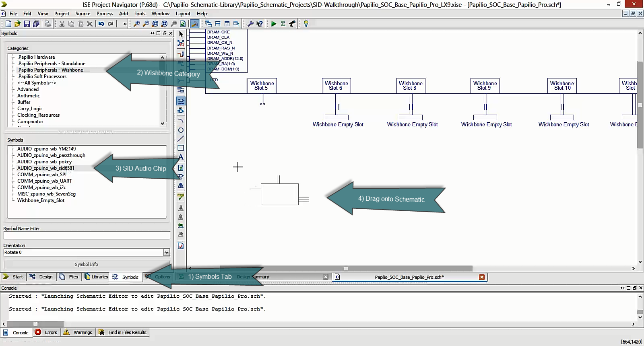Select the Add Circle tool

pyautogui.click(x=181, y=130)
